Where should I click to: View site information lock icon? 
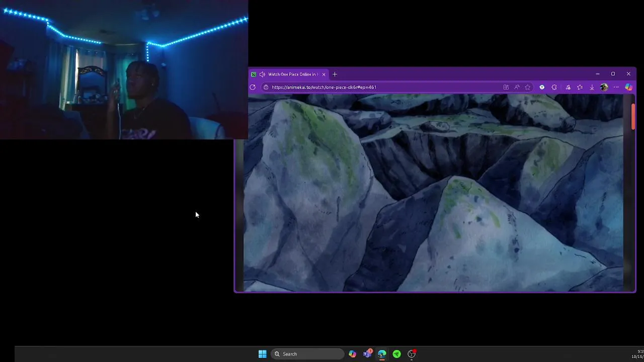pos(266,87)
